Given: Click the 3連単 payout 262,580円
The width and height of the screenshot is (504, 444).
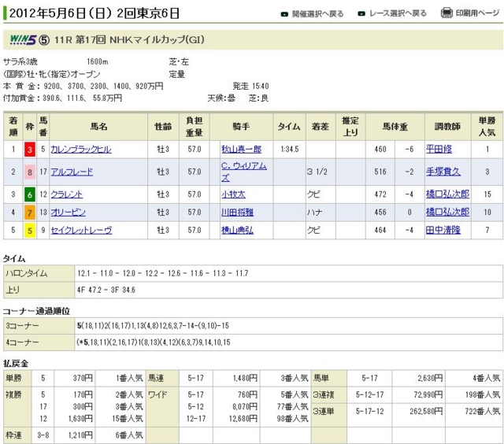Looking at the screenshot, I should tap(426, 411).
